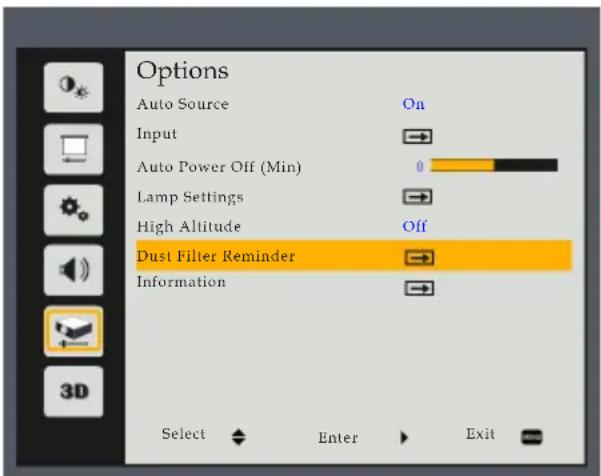Click the Select up/down arrows icon
The height and width of the screenshot is (476, 601).
[238, 437]
